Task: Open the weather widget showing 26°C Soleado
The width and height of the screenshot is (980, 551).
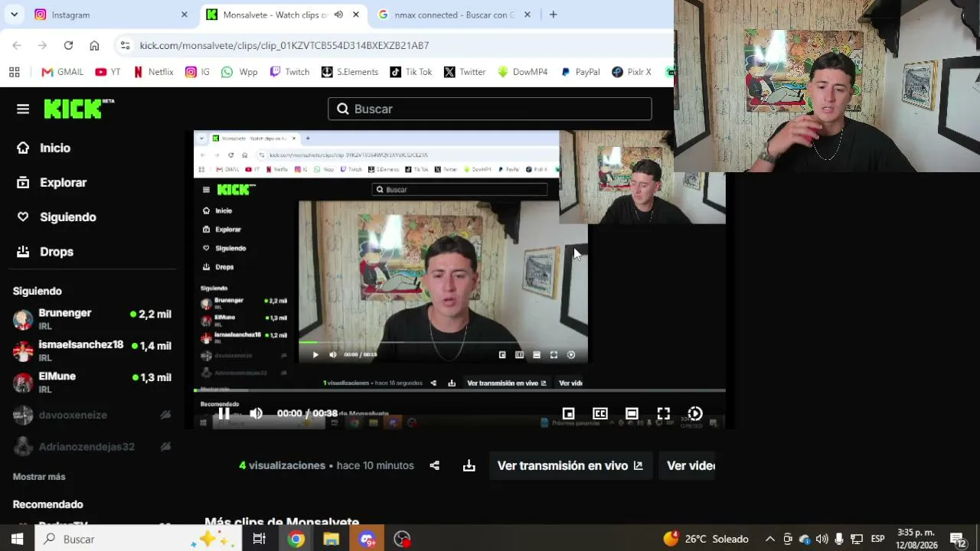Action: pyautogui.click(x=705, y=540)
